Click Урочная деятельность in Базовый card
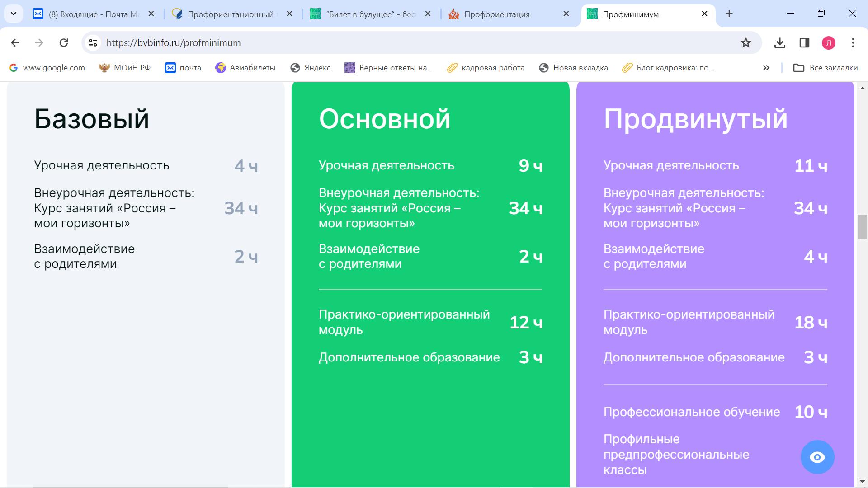The height and width of the screenshot is (488, 868). (x=102, y=165)
